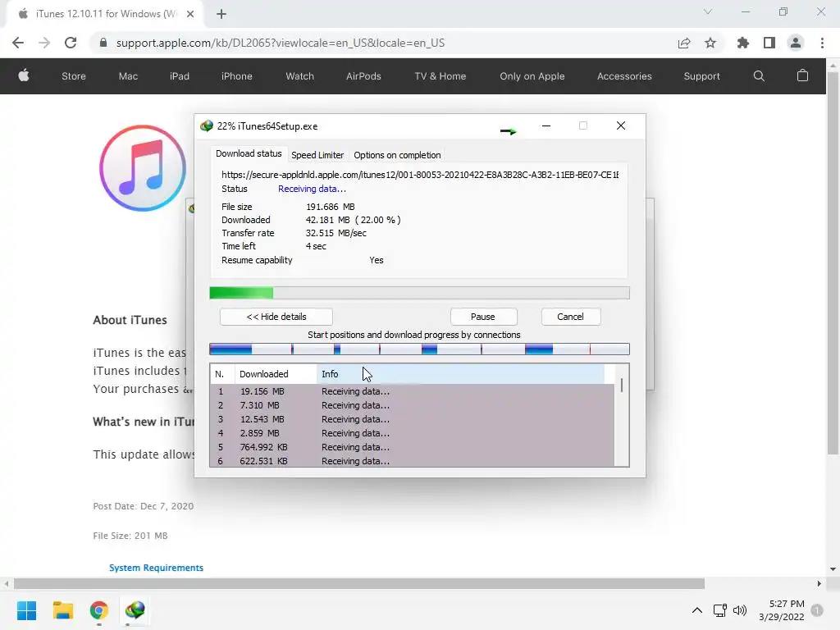Select connection row with 764.992 KB
This screenshot has width=840, height=630.
coord(412,447)
